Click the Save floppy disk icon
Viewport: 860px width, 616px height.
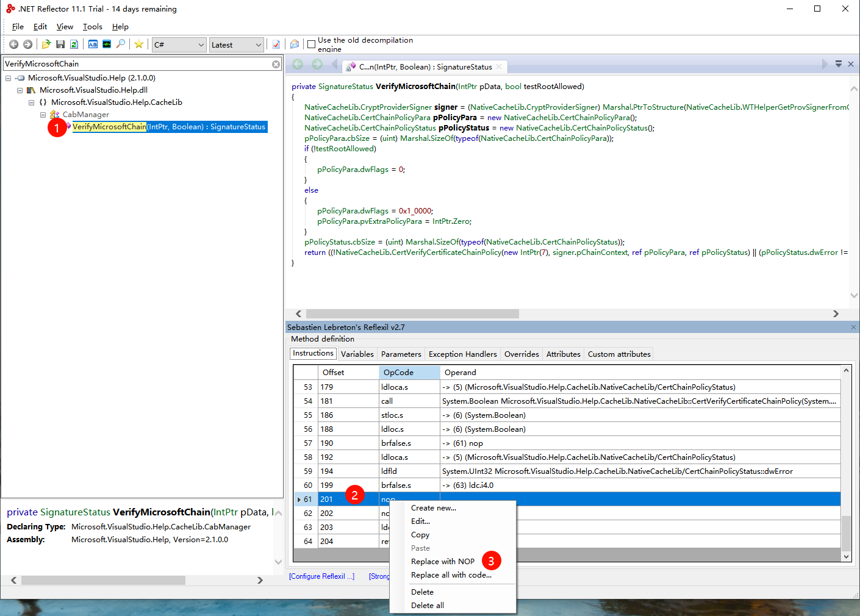60,44
